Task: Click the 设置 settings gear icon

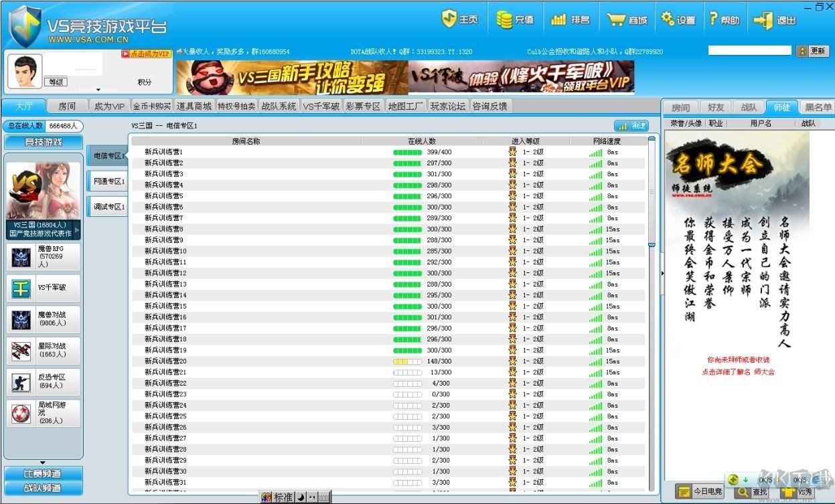Action: click(668, 19)
